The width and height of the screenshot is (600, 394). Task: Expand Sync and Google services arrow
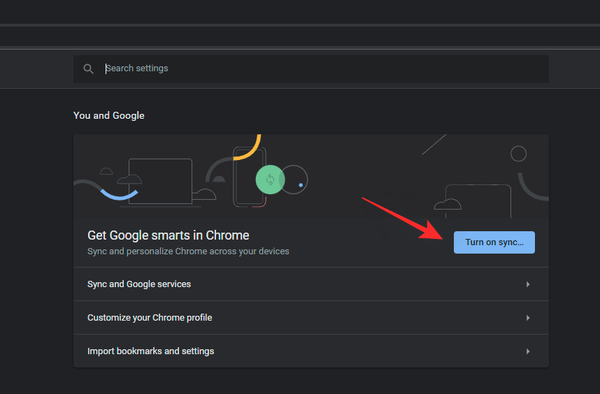[x=528, y=284]
